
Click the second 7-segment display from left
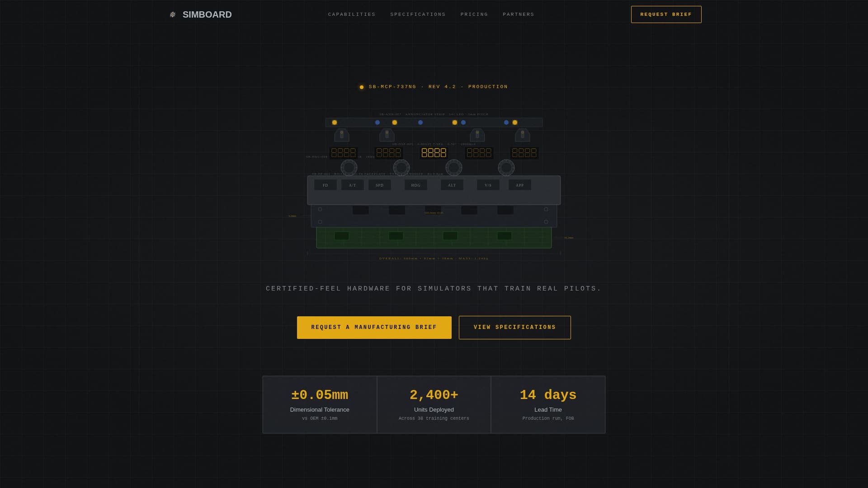(x=389, y=153)
